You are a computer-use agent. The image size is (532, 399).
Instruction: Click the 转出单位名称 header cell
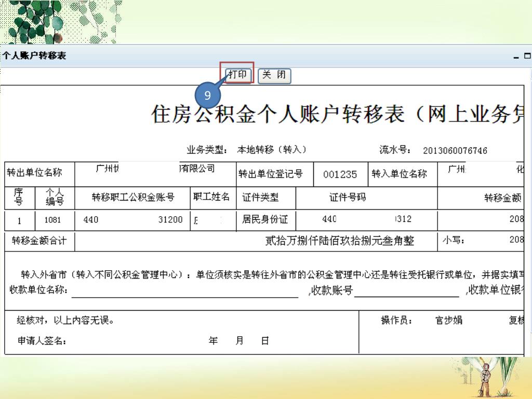[x=34, y=174]
